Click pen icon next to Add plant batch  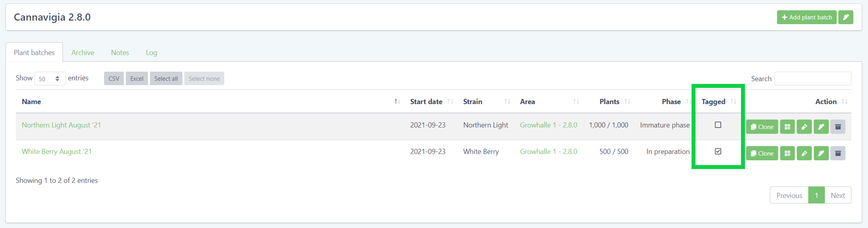tap(846, 17)
